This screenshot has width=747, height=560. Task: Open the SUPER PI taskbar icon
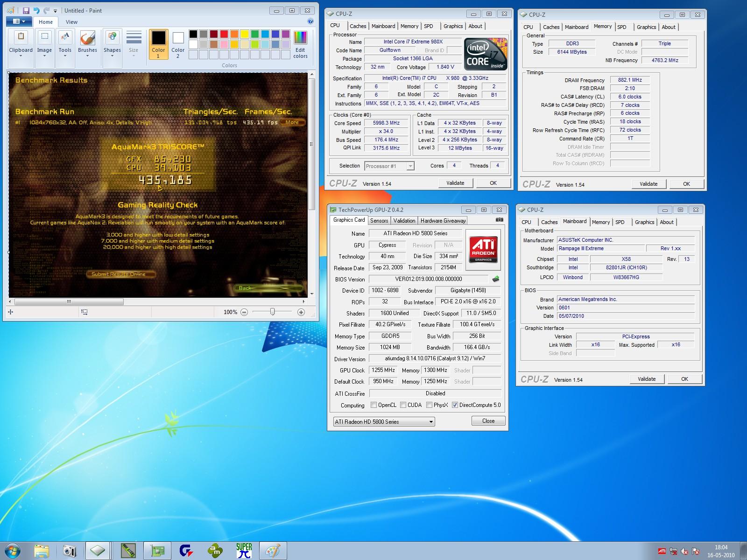click(244, 551)
